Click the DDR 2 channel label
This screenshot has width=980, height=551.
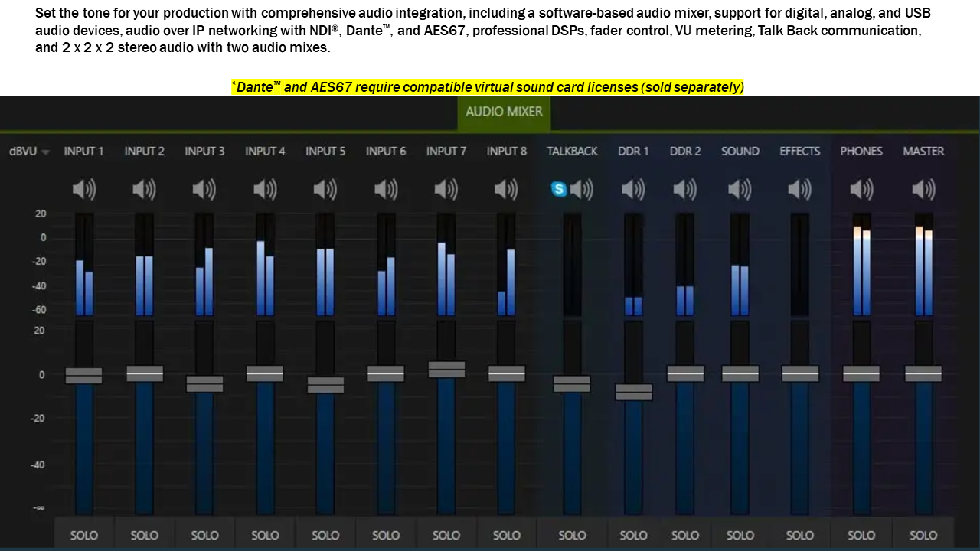click(685, 152)
